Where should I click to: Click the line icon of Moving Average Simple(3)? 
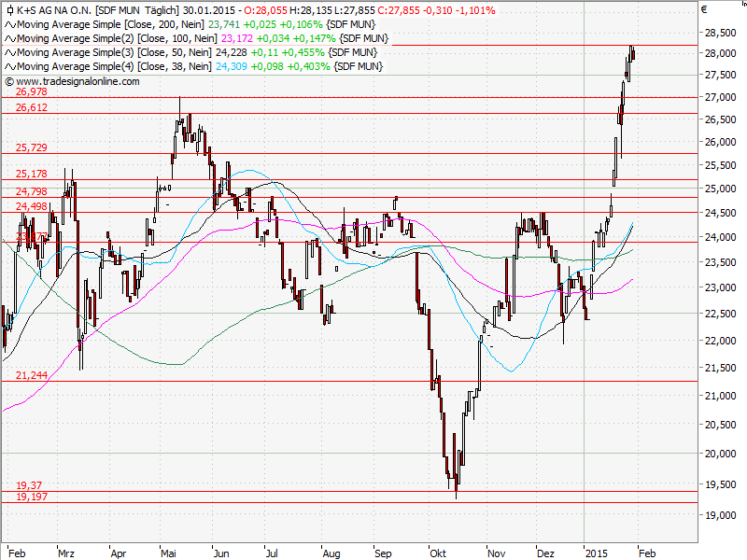9,52
